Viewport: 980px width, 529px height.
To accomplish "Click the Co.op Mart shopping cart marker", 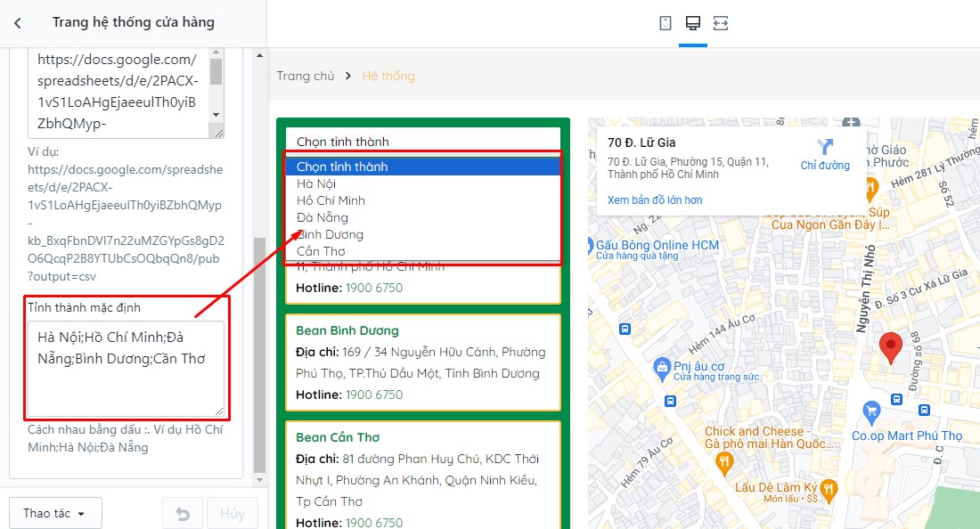I will [x=870, y=412].
